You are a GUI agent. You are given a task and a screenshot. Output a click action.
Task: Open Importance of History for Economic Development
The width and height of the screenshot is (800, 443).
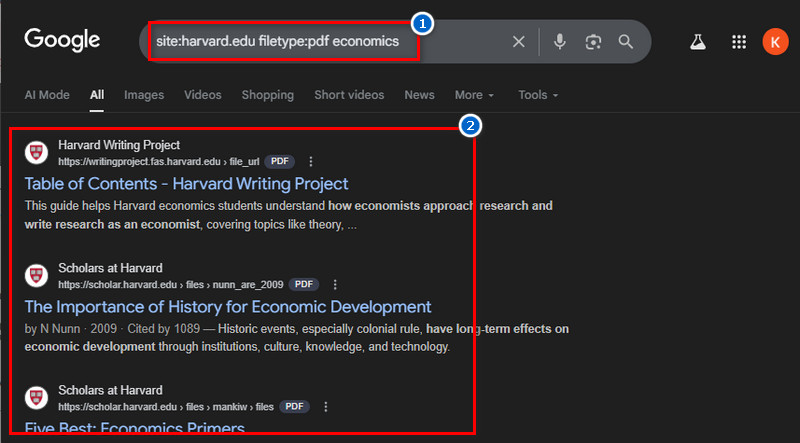coord(228,307)
